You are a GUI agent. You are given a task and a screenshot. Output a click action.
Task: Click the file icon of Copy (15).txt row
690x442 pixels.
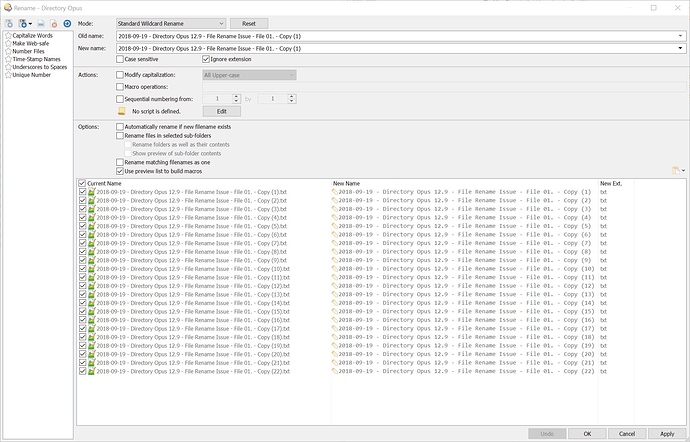(x=92, y=312)
